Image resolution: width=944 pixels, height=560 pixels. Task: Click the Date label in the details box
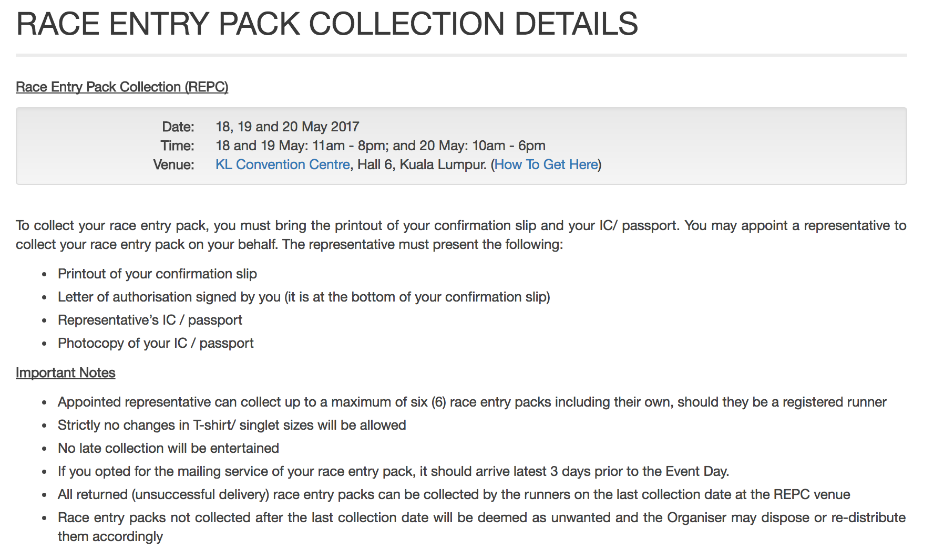(178, 127)
